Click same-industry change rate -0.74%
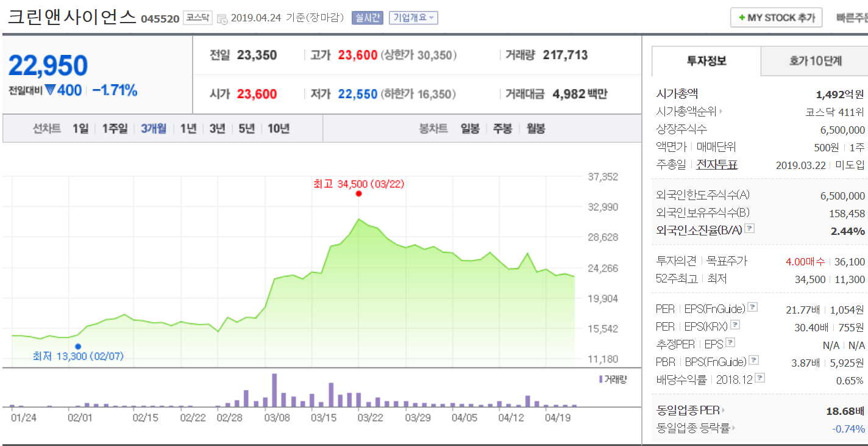The height and width of the screenshot is (446, 868). pyautogui.click(x=848, y=429)
